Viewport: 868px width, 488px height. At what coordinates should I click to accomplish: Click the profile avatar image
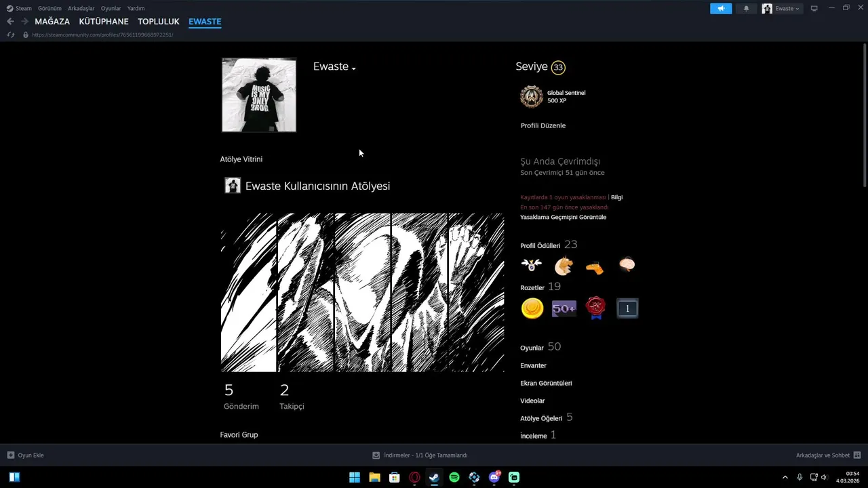click(259, 95)
